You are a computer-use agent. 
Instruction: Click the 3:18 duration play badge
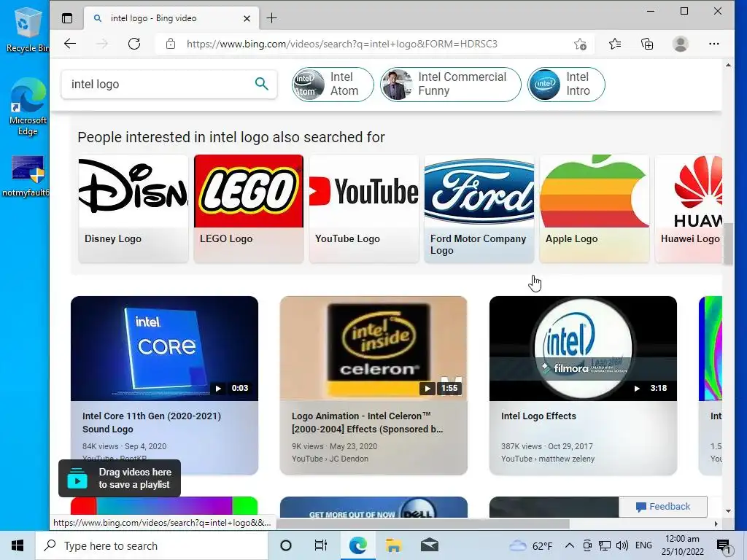tap(651, 388)
